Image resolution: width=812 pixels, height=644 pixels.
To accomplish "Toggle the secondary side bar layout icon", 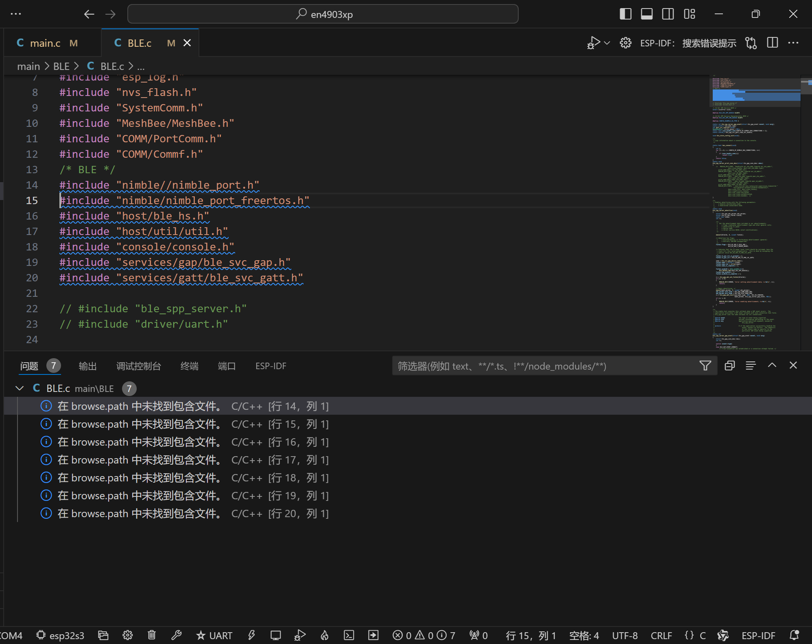I will click(x=668, y=14).
